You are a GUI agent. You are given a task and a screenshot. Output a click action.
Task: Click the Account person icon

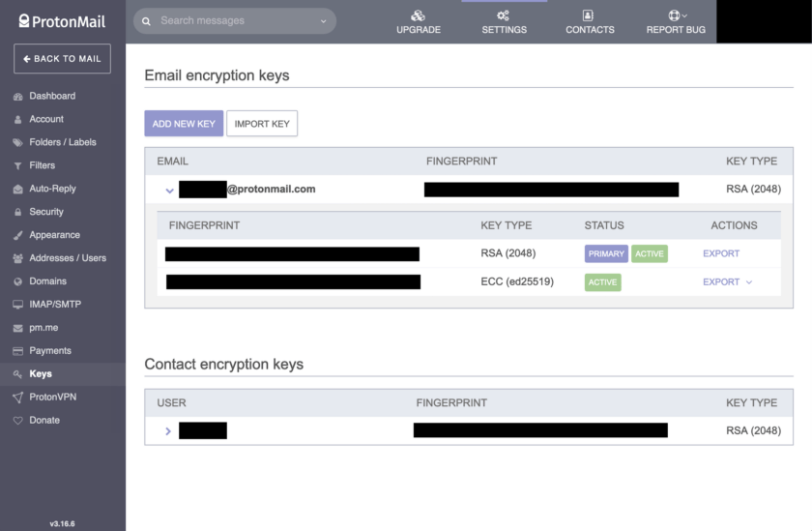tap(18, 120)
